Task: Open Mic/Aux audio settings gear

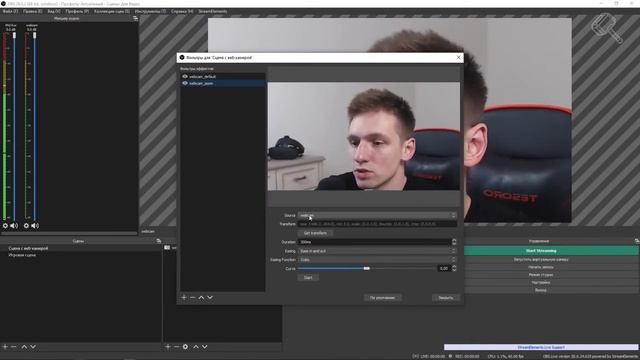Action: coord(5,225)
